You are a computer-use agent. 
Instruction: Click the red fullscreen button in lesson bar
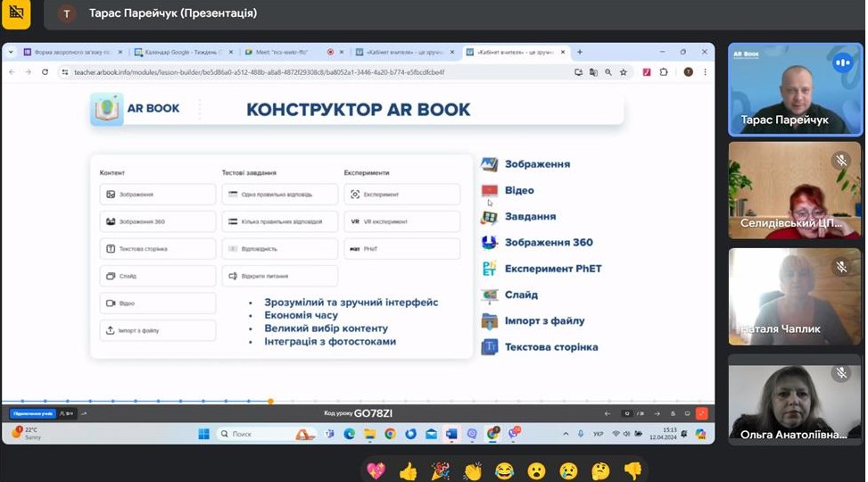702,413
